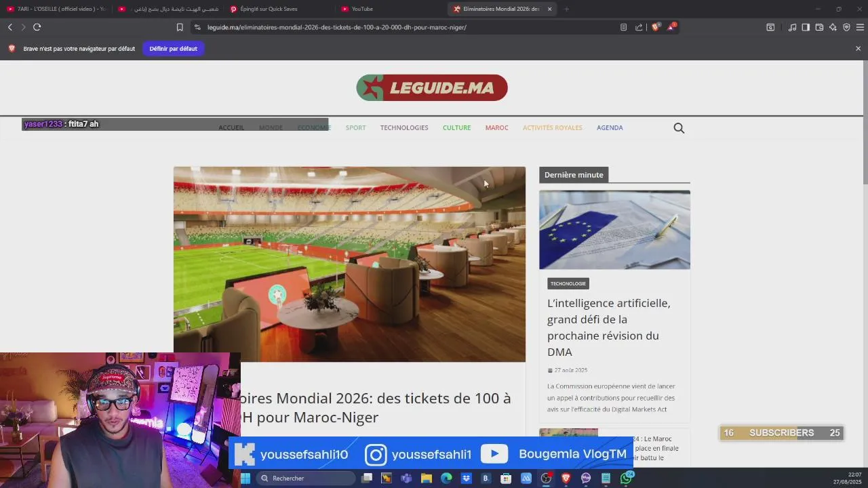This screenshot has width=868, height=488.
Task: Click the Dernière minute section header
Action: (x=574, y=175)
